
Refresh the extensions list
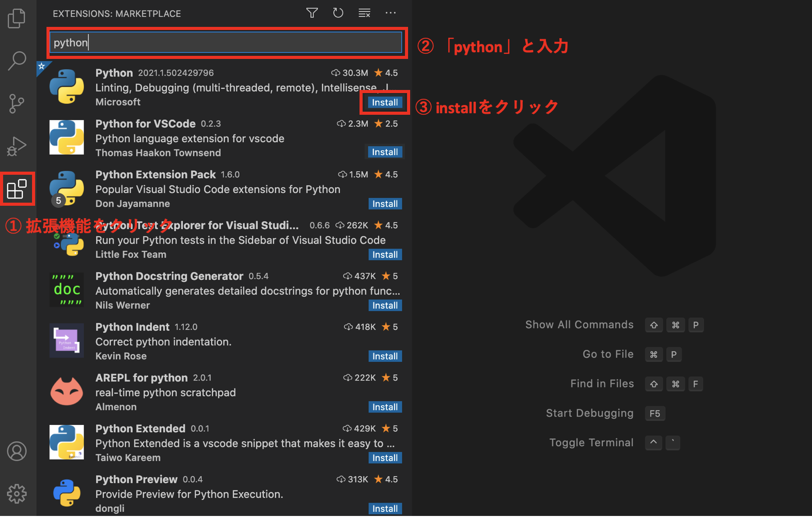click(338, 13)
